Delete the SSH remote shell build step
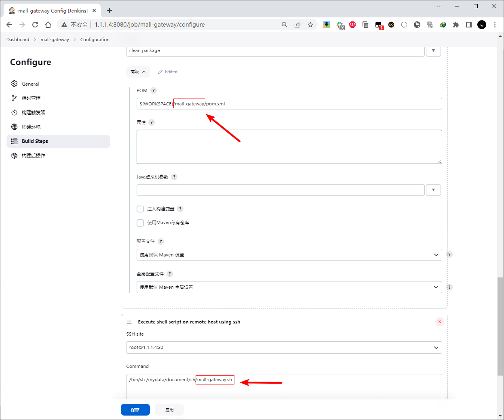 (440, 322)
